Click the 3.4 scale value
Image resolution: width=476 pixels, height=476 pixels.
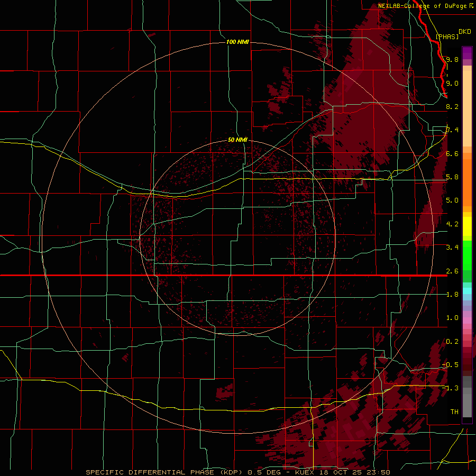coord(452,248)
